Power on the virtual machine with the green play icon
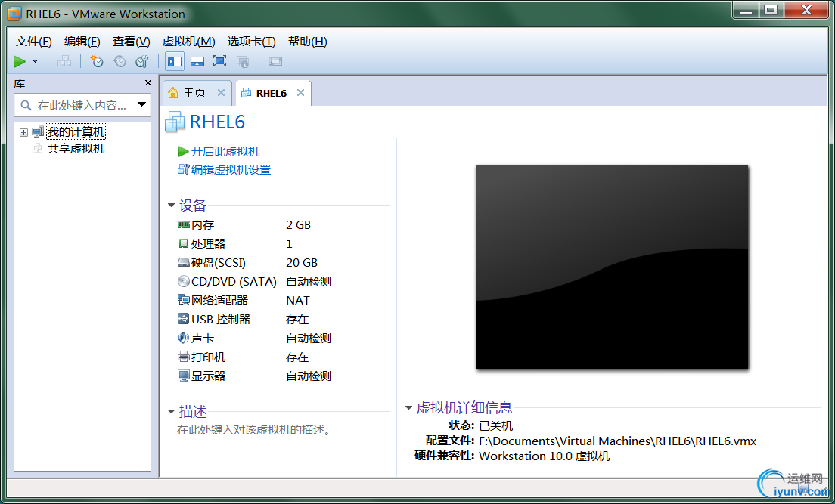 tap(19, 61)
